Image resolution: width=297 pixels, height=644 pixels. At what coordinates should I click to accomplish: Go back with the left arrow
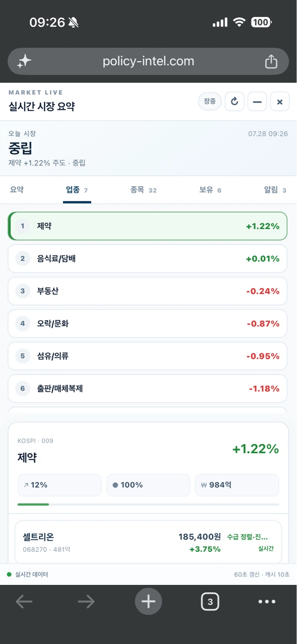click(x=24, y=602)
